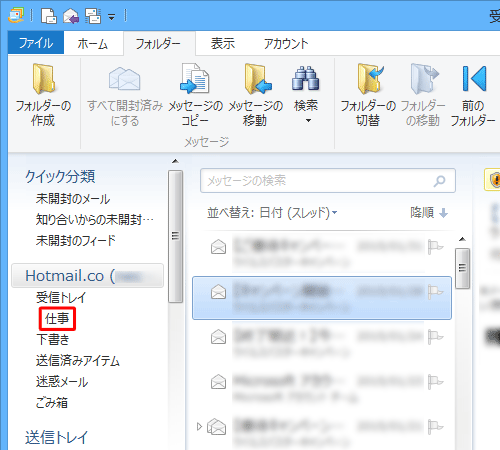
Task: Click the reply quick access icon
Action: 71,16
